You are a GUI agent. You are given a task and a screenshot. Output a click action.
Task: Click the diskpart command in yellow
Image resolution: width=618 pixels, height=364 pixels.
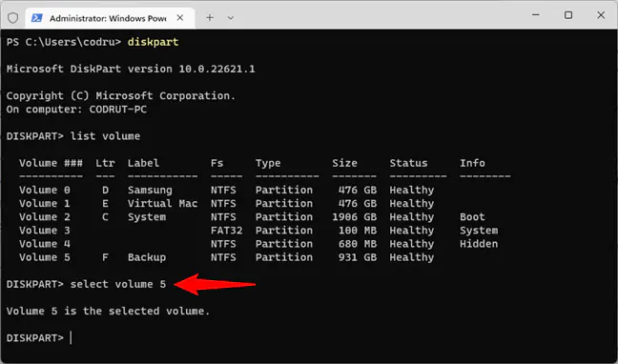[153, 42]
